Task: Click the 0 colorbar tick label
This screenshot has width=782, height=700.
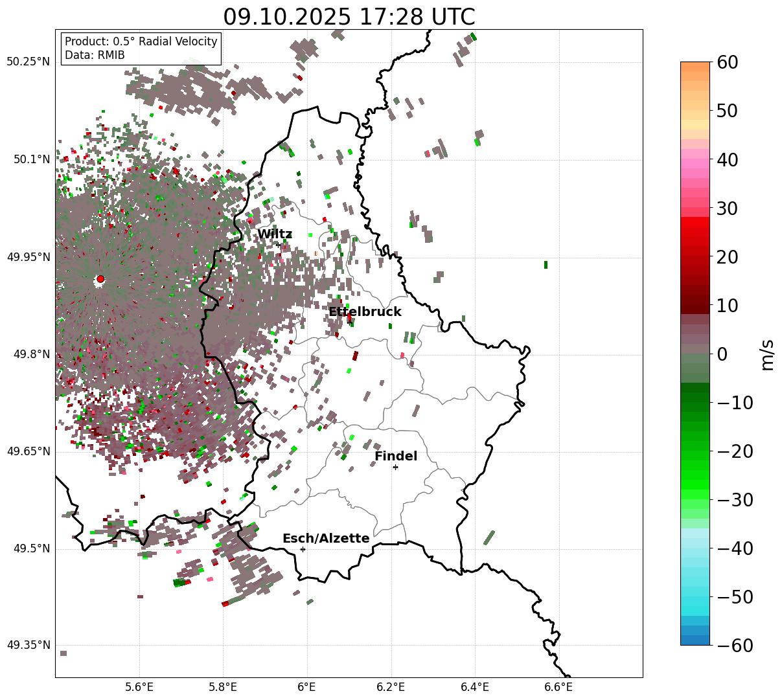Action: [x=722, y=354]
